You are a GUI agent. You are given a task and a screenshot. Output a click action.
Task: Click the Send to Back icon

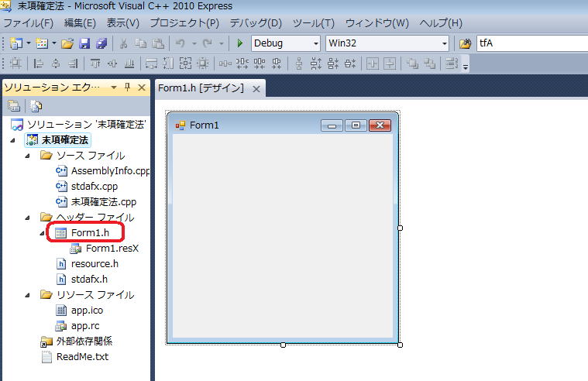click(x=430, y=63)
